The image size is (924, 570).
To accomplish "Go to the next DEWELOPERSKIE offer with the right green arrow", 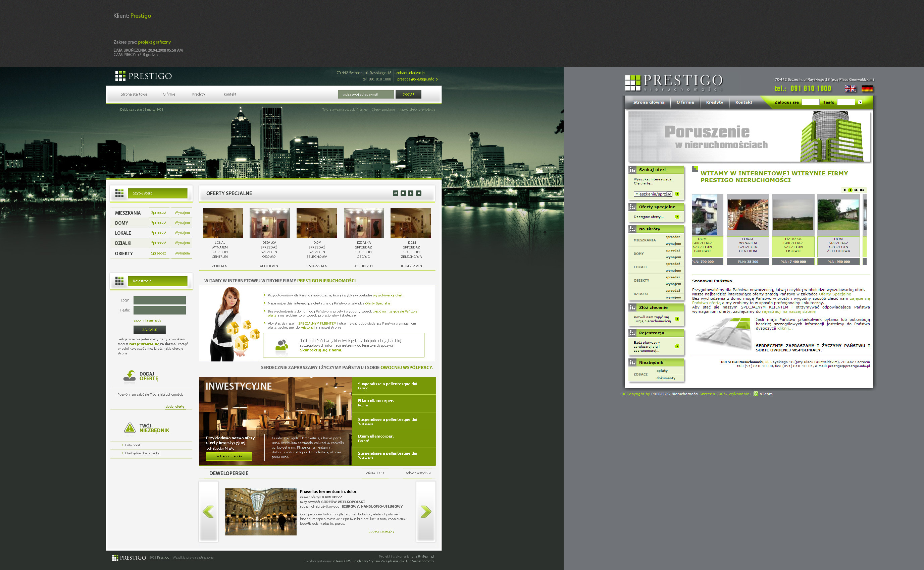I will (425, 512).
